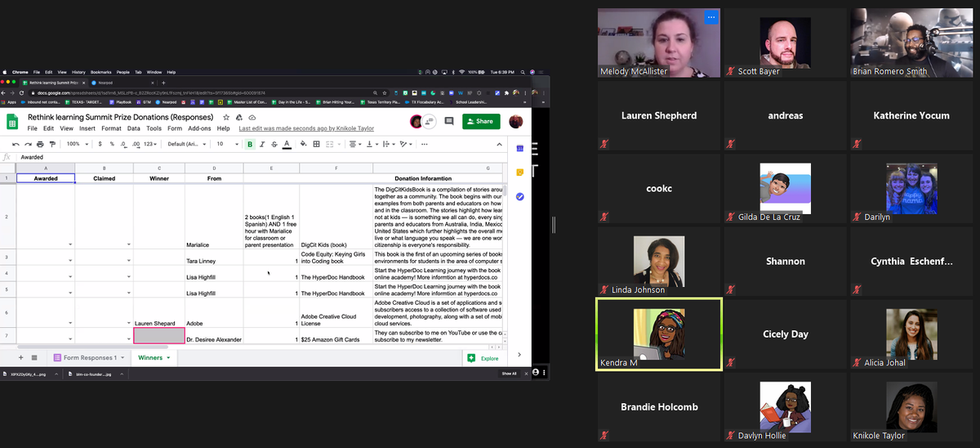Click the green Share button
980x448 pixels.
click(481, 121)
